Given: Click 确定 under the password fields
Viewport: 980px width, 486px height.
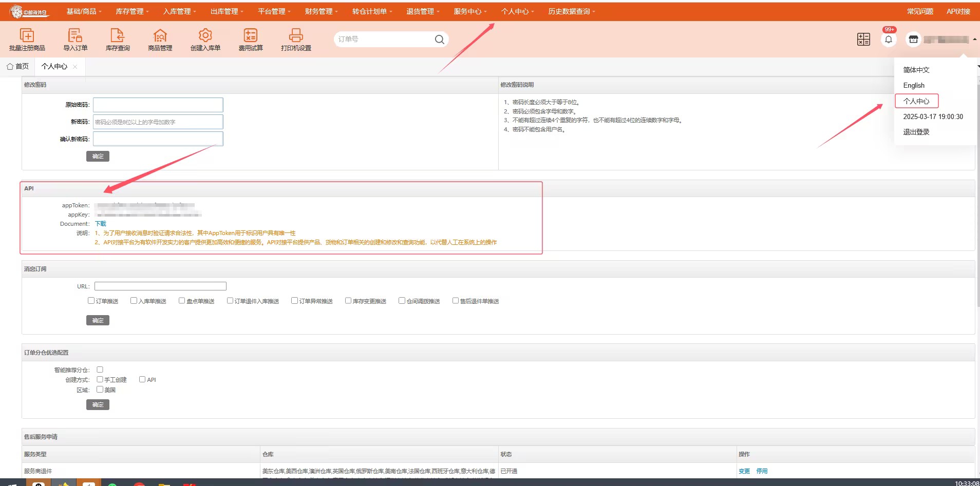Looking at the screenshot, I should coord(98,156).
